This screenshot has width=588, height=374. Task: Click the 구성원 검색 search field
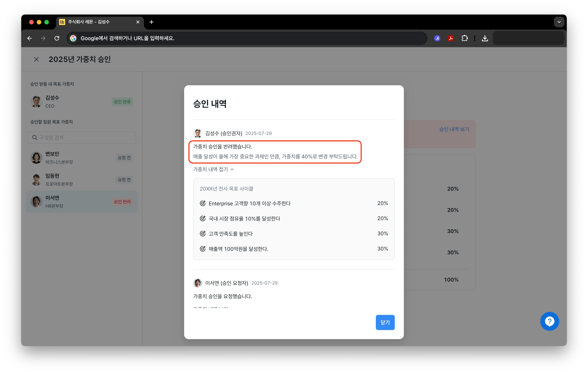coord(82,138)
